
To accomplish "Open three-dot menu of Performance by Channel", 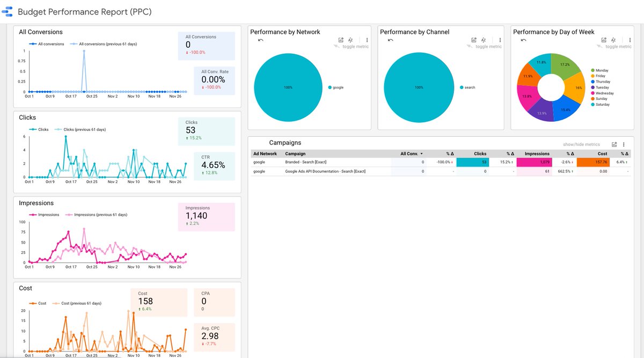I will tap(500, 40).
